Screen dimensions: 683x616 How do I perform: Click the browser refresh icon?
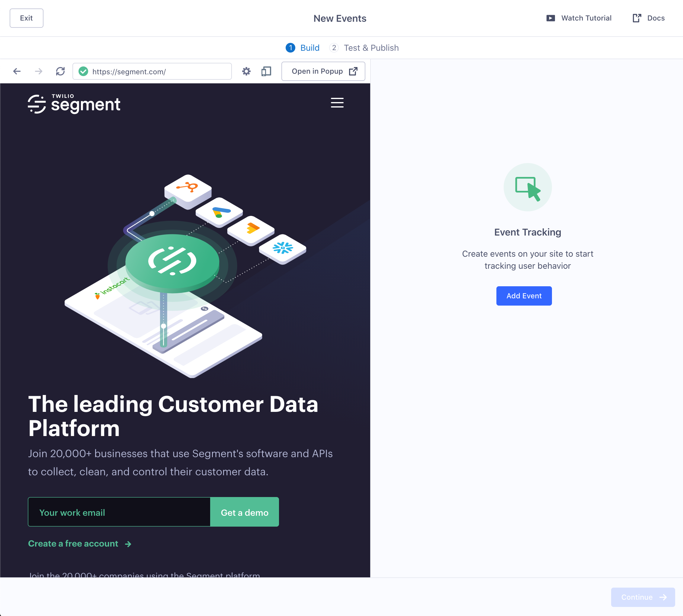(x=59, y=71)
